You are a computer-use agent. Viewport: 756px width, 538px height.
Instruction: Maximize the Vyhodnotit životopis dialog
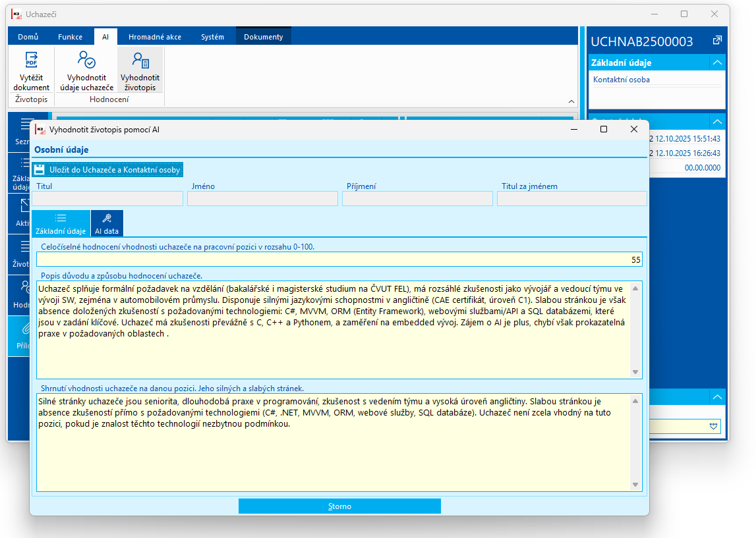click(604, 129)
